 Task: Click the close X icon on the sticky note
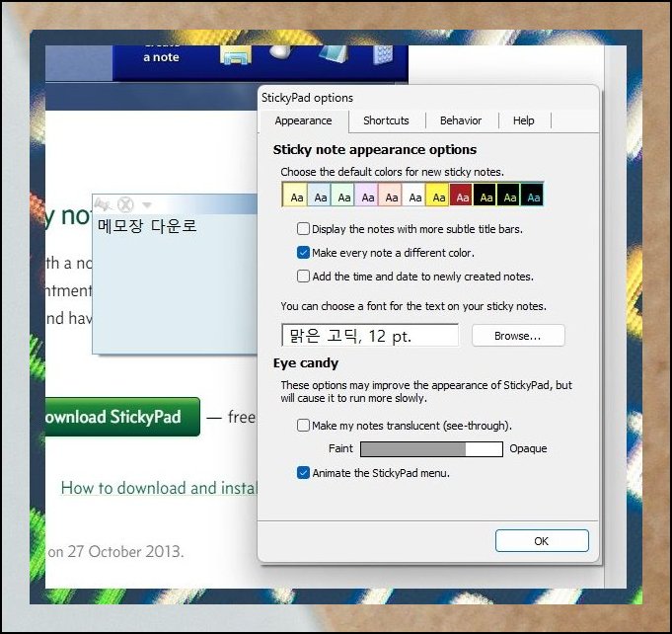coord(125,204)
